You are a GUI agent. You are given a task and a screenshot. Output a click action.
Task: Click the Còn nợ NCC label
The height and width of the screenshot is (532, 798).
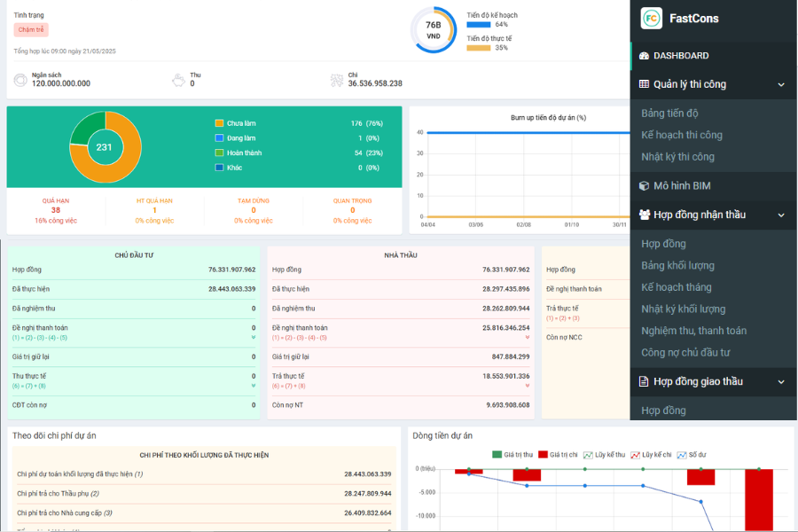click(x=564, y=338)
